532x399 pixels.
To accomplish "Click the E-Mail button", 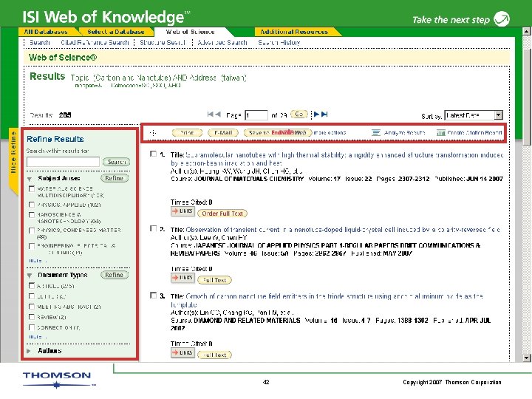I will pyautogui.click(x=223, y=133).
